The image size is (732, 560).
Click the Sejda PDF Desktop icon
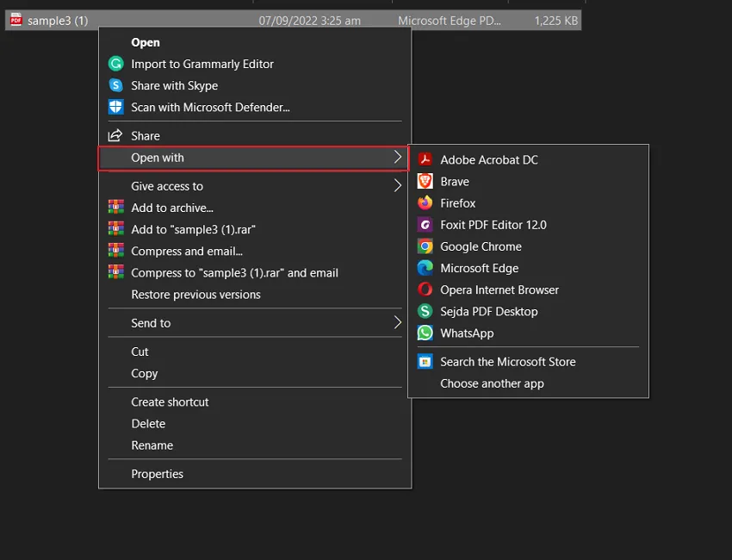[x=425, y=311]
